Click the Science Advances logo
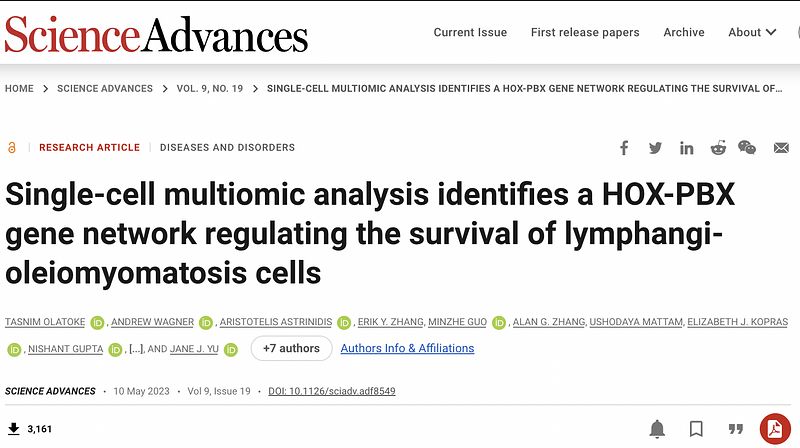 155,34
